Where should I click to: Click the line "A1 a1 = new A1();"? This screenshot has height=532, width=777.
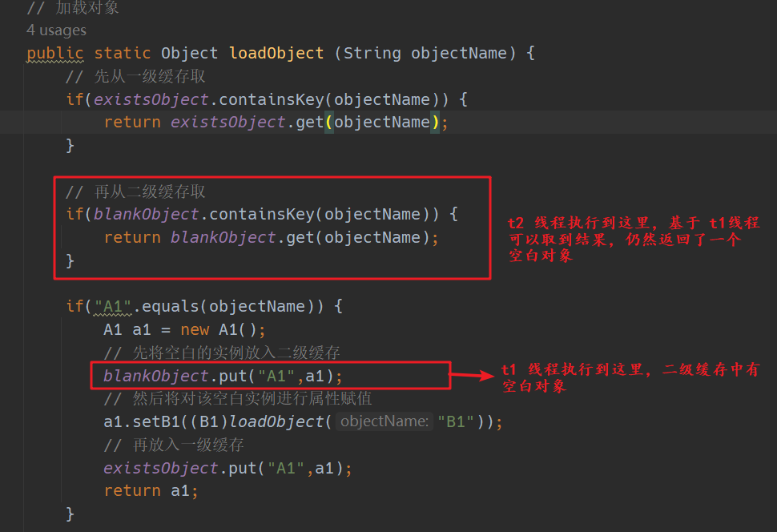(185, 330)
